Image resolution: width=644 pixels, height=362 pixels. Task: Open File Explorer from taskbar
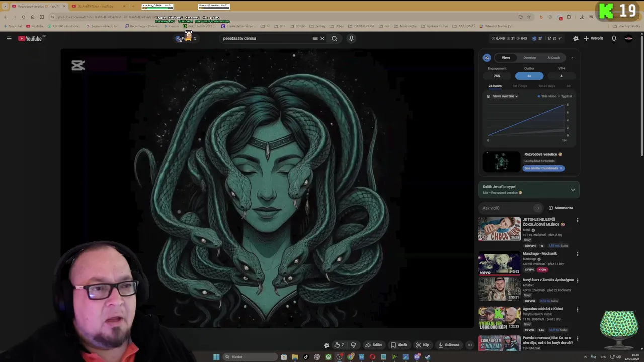click(295, 357)
